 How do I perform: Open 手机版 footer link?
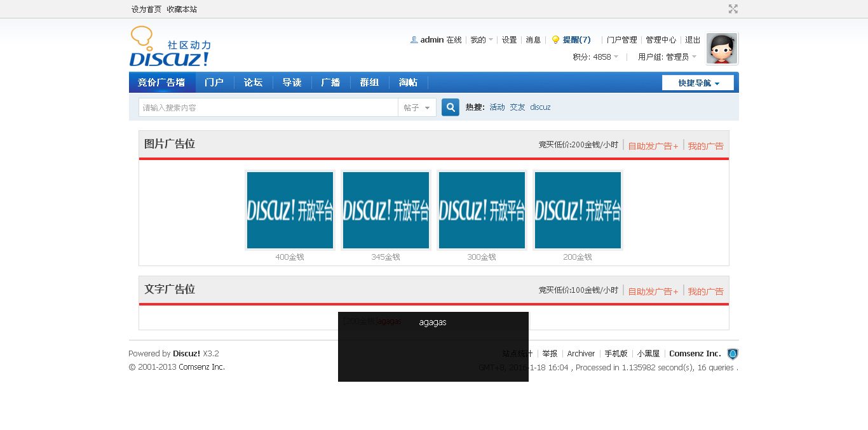pos(616,354)
